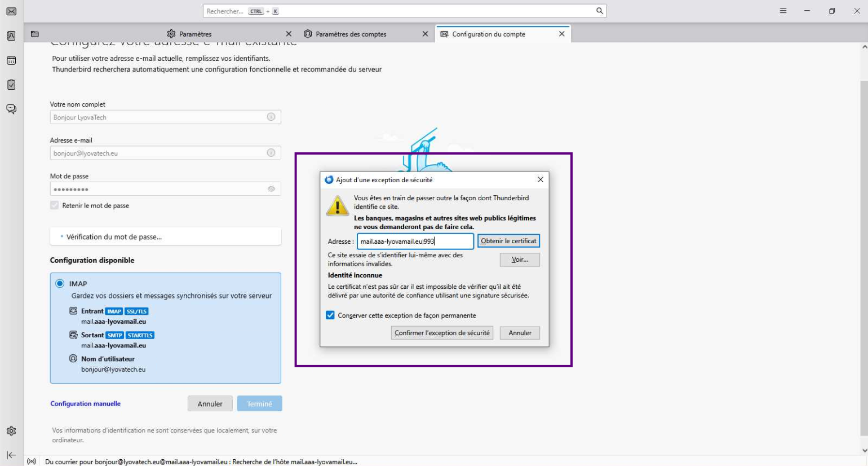This screenshot has height=466, width=868.
Task: Click the Adresse e-mail field
Action: [165, 153]
